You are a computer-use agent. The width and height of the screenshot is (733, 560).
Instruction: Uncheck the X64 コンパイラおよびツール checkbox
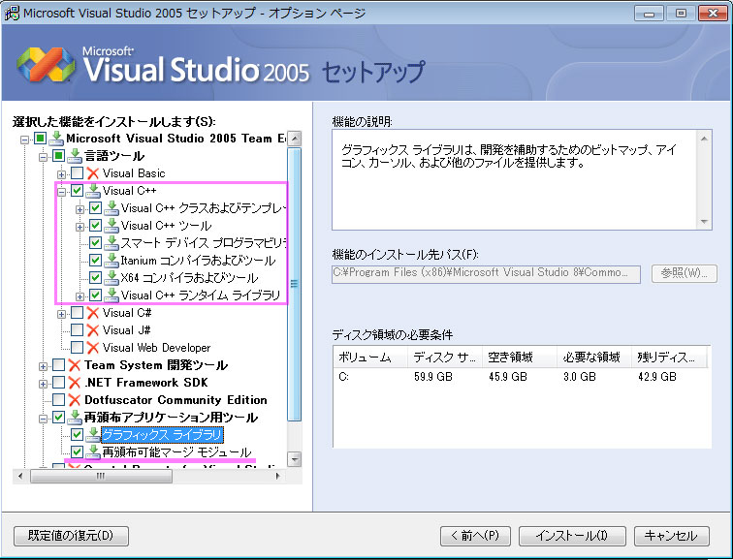(x=95, y=278)
